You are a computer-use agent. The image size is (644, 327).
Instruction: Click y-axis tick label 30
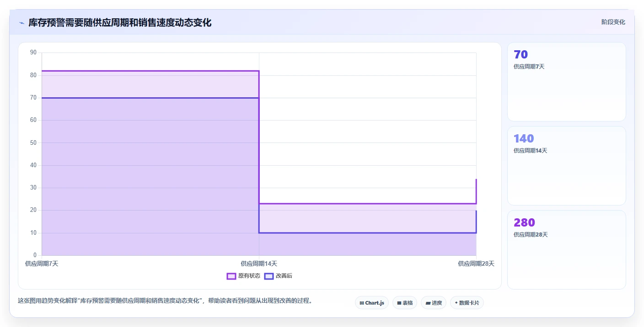pos(33,188)
